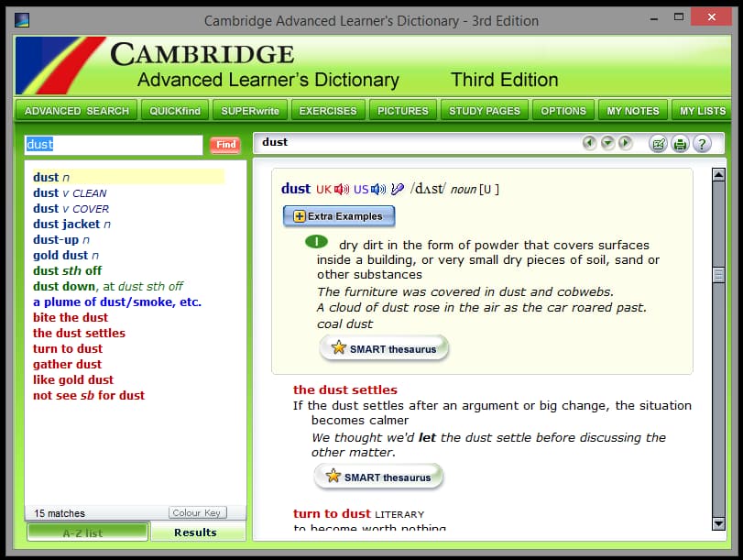Click the add note icon
This screenshot has width=743, height=560.
point(658,144)
